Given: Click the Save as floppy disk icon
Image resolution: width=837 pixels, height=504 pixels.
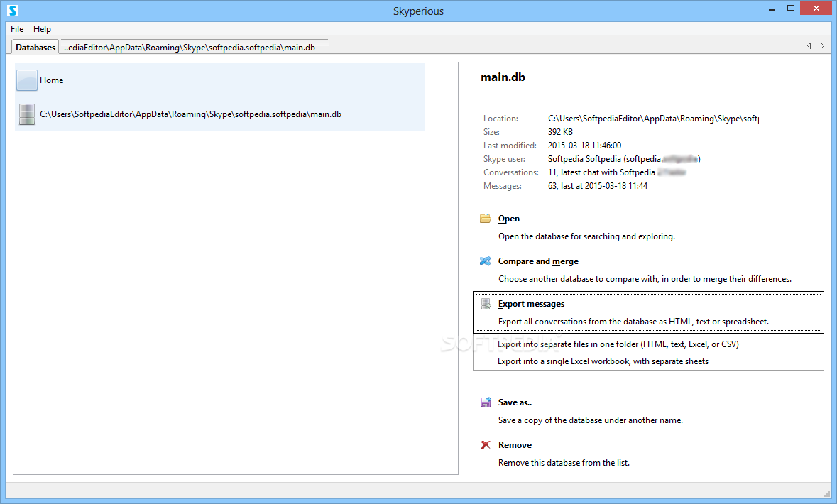Looking at the screenshot, I should pyautogui.click(x=485, y=402).
